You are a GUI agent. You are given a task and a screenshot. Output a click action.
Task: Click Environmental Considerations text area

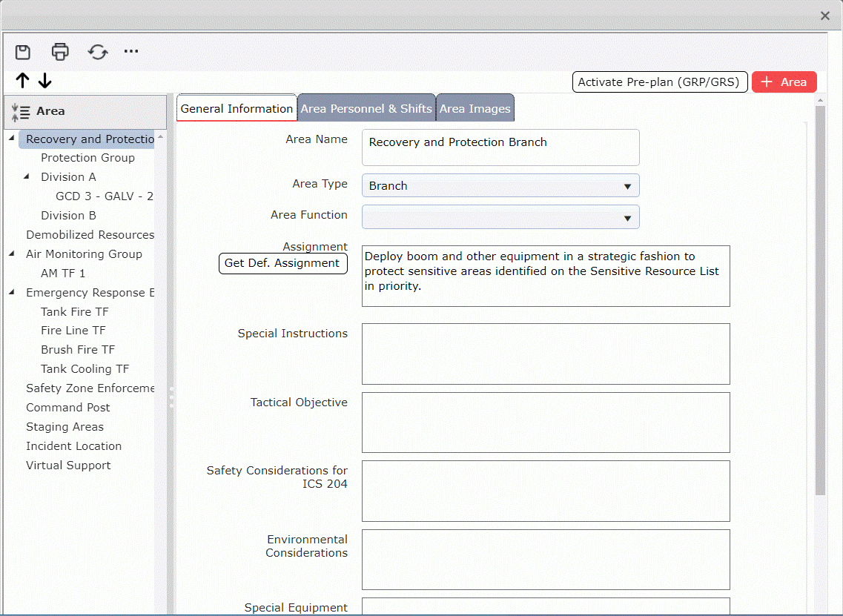(546, 560)
